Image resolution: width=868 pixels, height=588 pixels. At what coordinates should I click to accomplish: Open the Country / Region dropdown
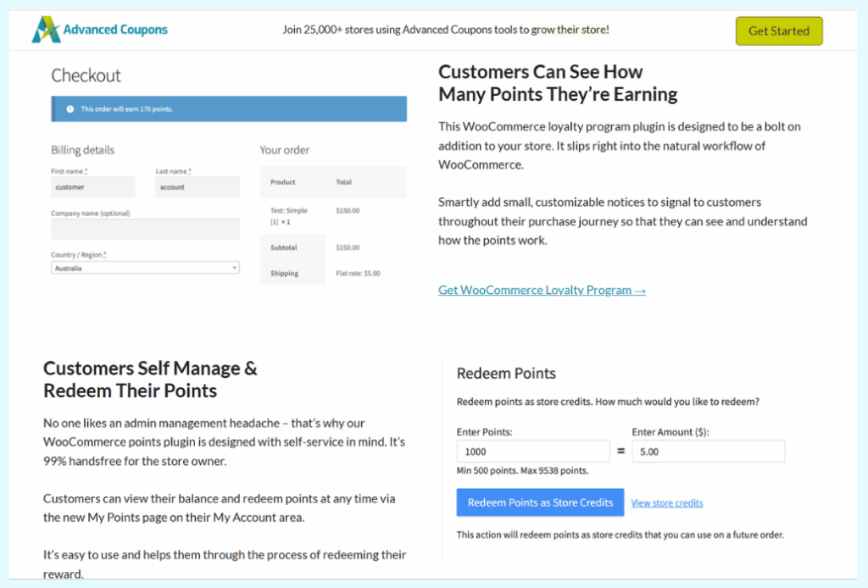(x=144, y=267)
